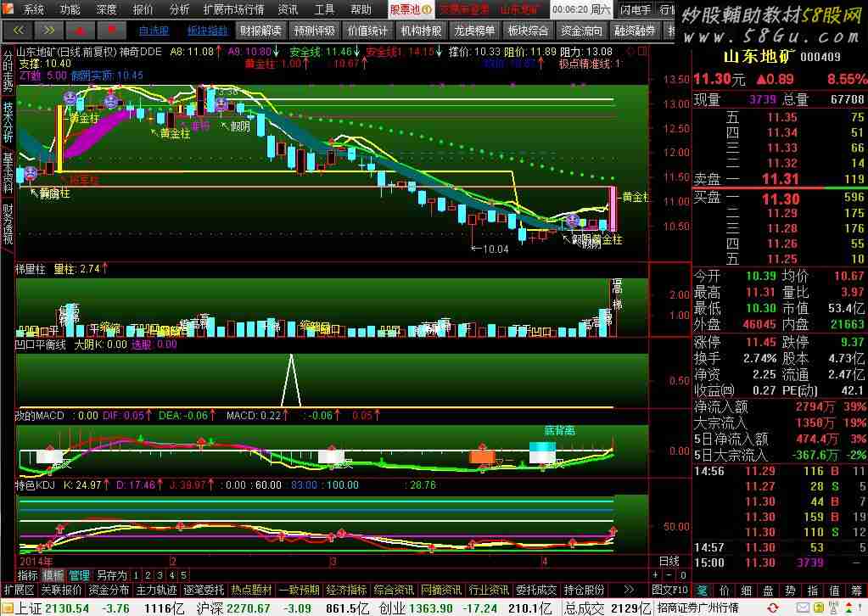Select template slot 1 after 另存为
Image resolution: width=868 pixels, height=616 pixels.
136,575
